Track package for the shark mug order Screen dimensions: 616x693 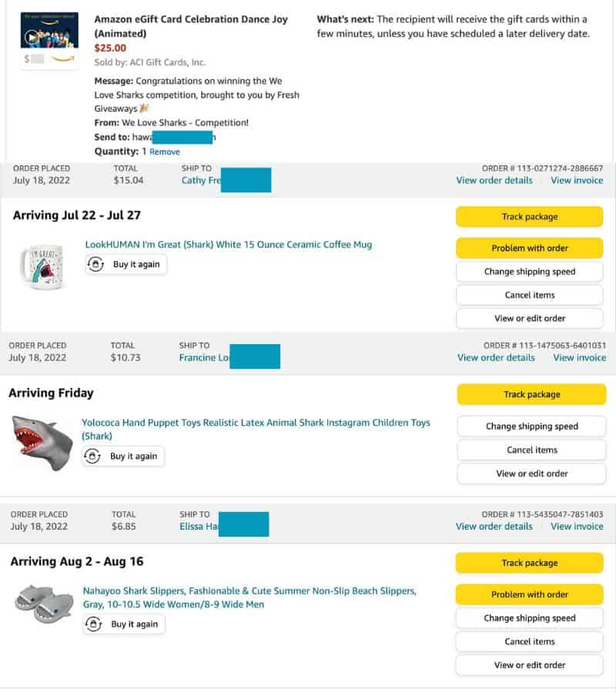[x=529, y=216]
